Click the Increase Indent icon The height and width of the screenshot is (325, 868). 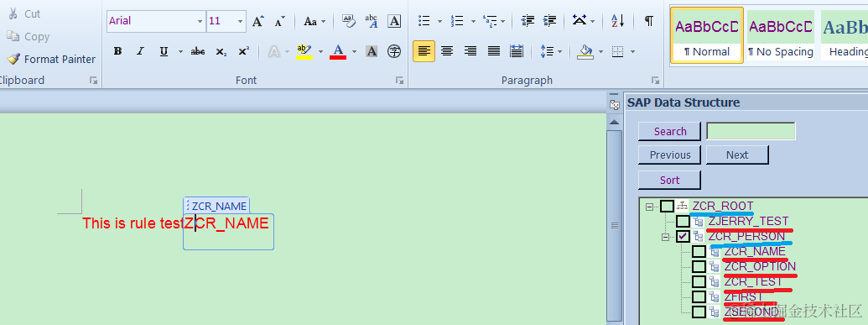549,21
